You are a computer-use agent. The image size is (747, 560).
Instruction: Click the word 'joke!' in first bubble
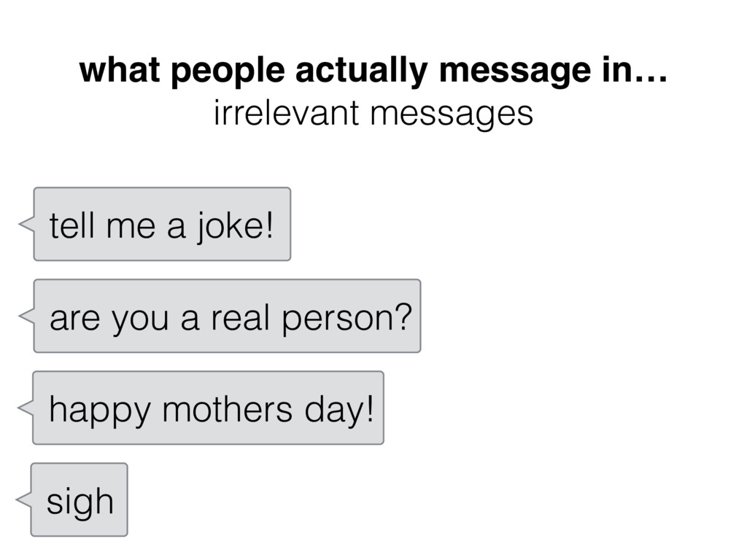tap(236, 226)
